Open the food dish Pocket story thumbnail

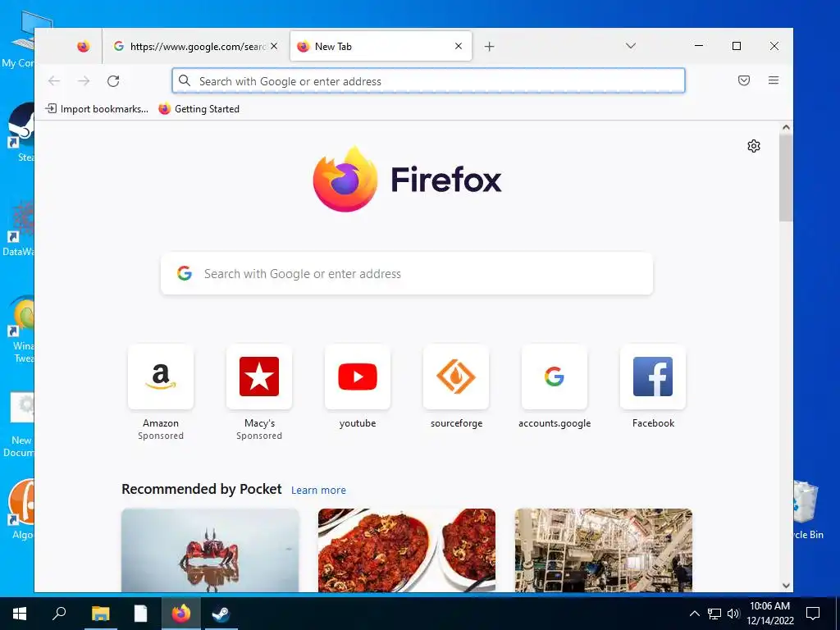407,550
